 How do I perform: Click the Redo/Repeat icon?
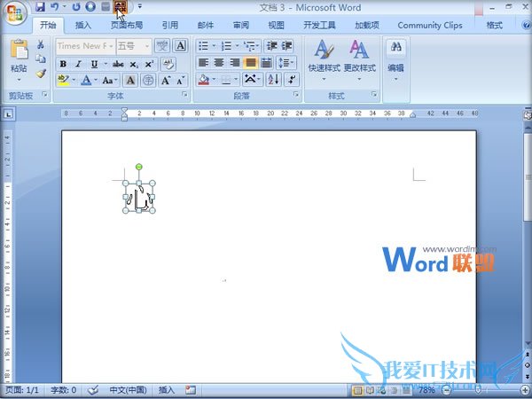pyautogui.click(x=76, y=6)
